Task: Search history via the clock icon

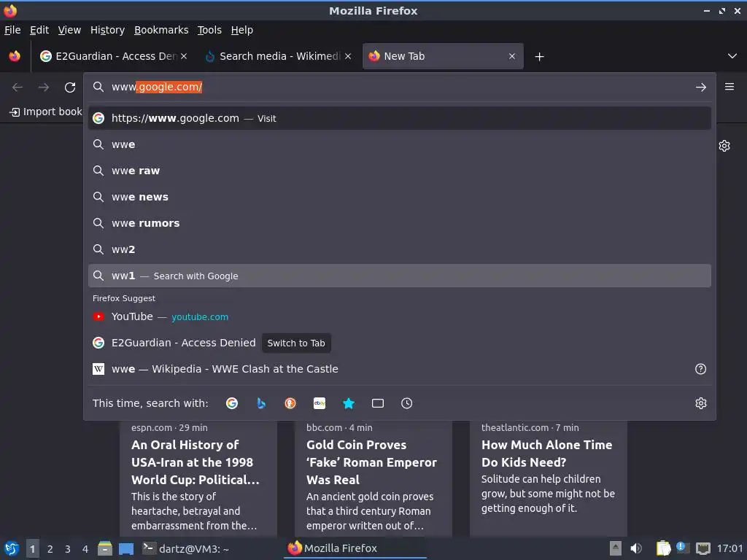Action: pos(407,403)
